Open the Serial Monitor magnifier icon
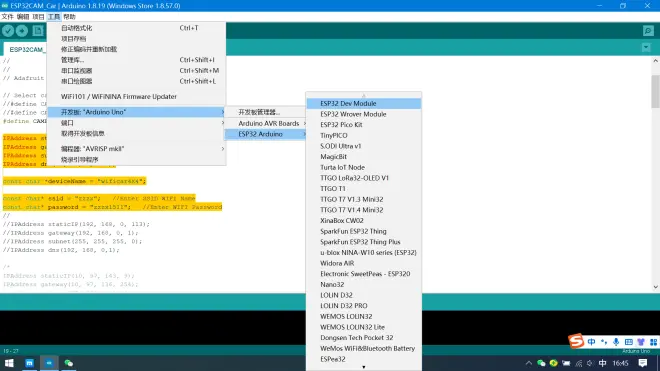 click(x=648, y=31)
